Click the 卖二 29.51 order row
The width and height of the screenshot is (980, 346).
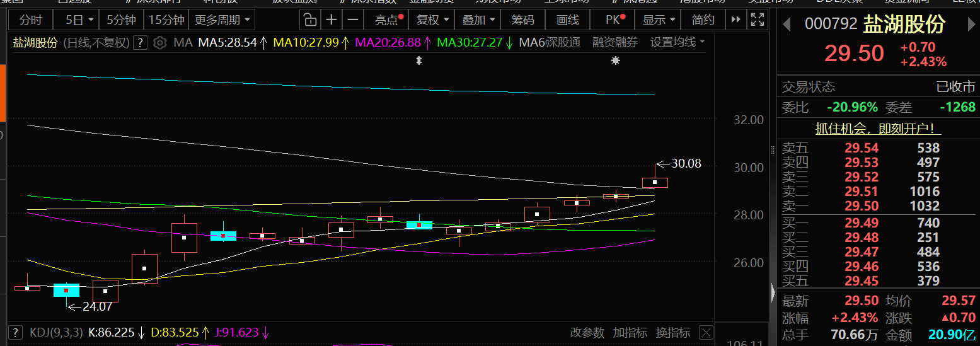pyautogui.click(x=878, y=192)
